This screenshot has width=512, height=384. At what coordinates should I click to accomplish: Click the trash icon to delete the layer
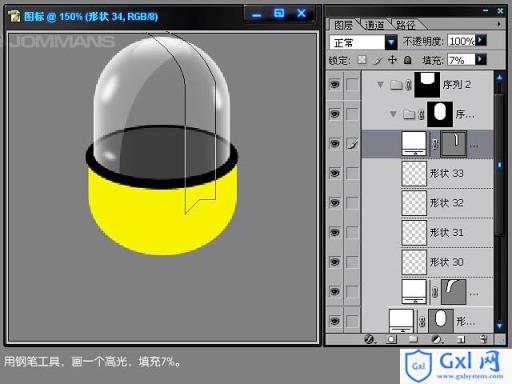(x=484, y=339)
